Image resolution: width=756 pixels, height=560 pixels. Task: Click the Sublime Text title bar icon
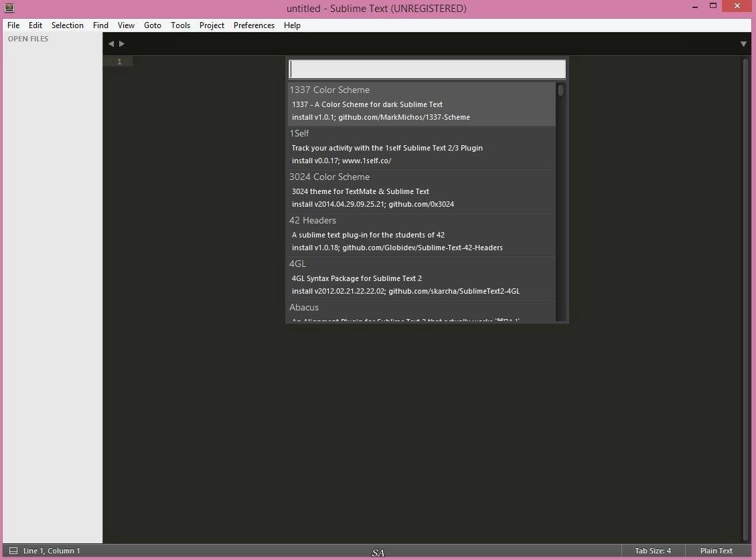(9, 7)
